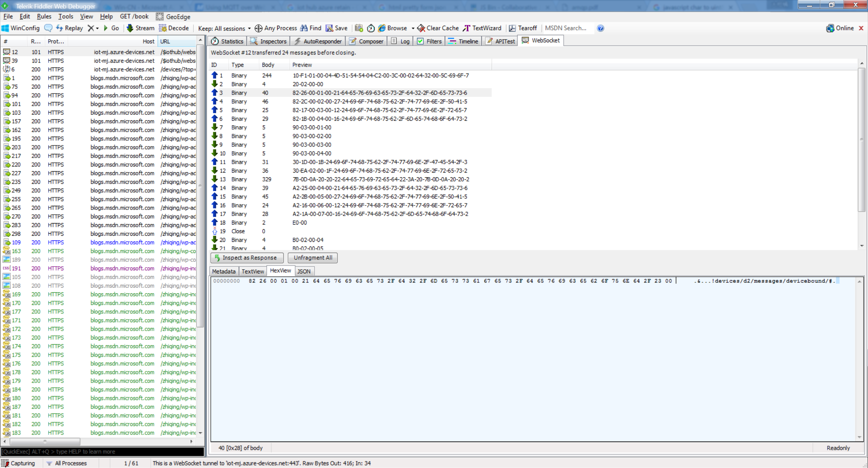The image size is (868, 468).
Task: Click the timer stopwatch icon
Action: click(371, 28)
